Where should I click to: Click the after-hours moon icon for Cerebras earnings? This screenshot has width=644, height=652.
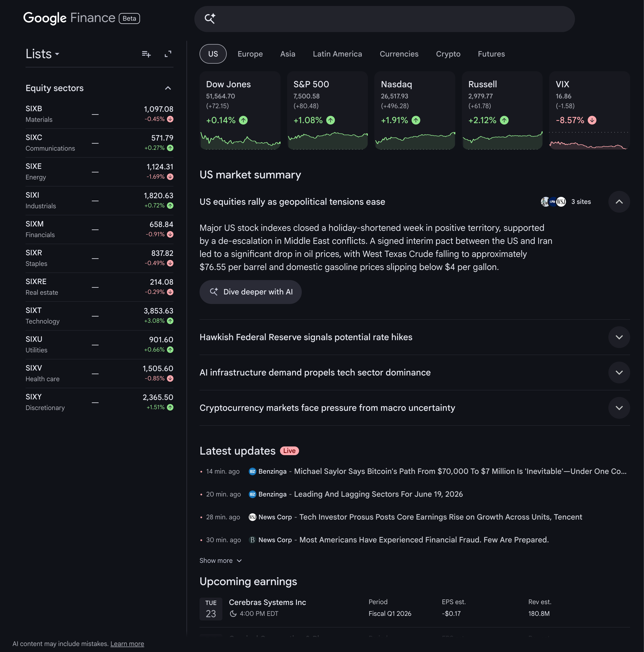pyautogui.click(x=233, y=614)
